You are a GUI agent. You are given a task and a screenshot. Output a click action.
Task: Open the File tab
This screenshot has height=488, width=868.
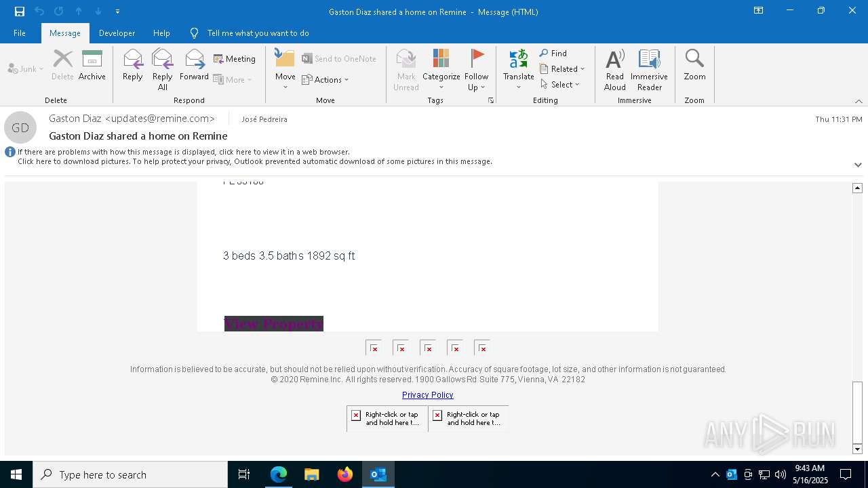(20, 33)
